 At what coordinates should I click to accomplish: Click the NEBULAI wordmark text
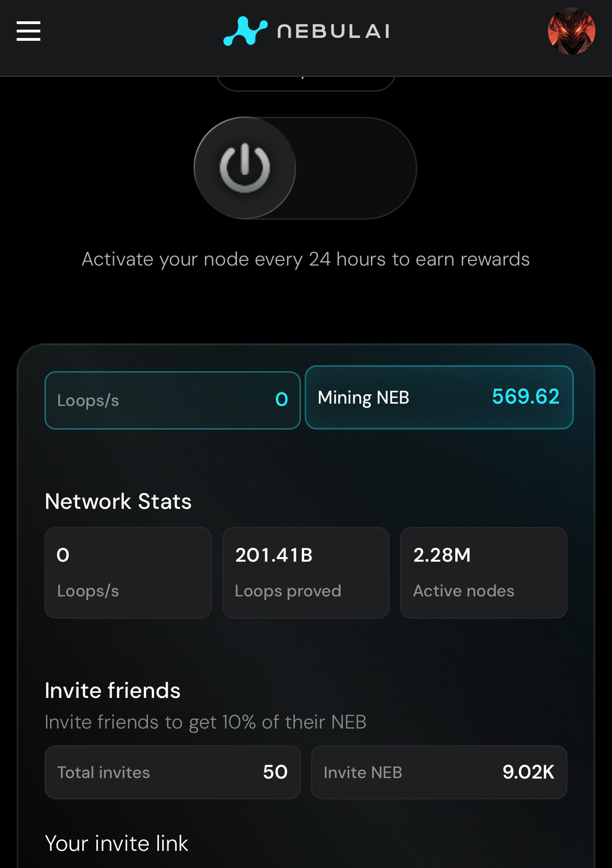(x=333, y=31)
